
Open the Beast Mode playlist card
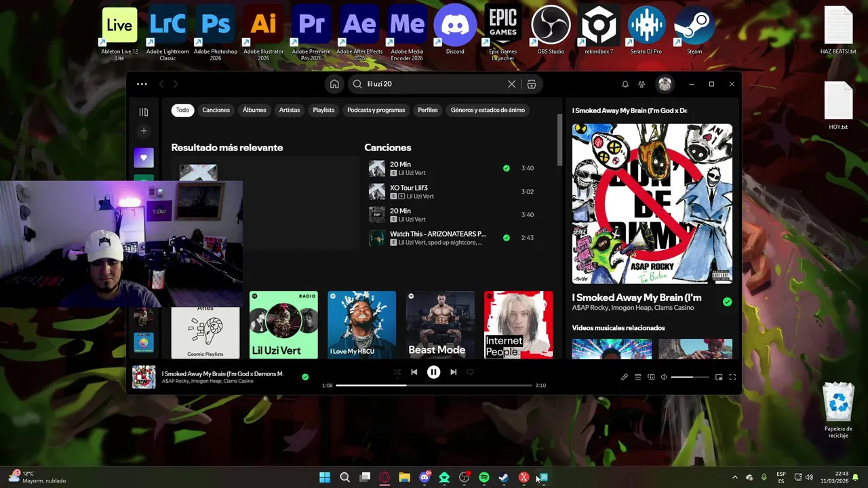(440, 325)
